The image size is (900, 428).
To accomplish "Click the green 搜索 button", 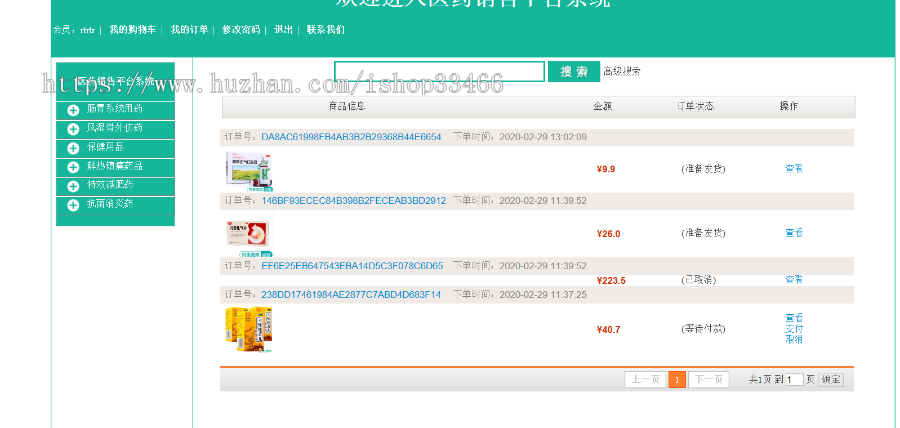I will point(574,72).
